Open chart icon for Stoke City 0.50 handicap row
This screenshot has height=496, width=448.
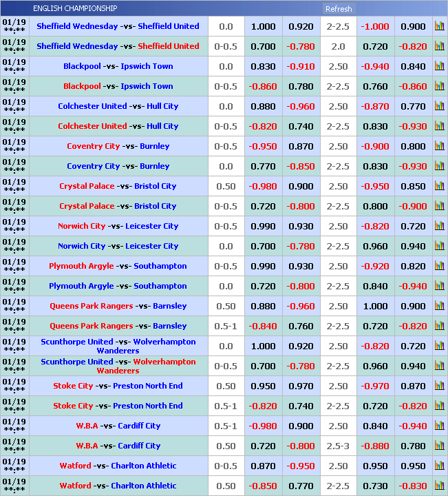click(x=439, y=386)
